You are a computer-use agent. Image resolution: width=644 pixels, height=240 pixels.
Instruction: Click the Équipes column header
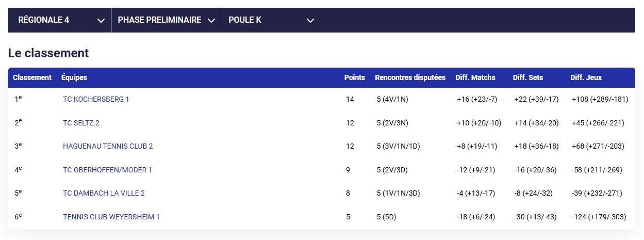(x=74, y=77)
